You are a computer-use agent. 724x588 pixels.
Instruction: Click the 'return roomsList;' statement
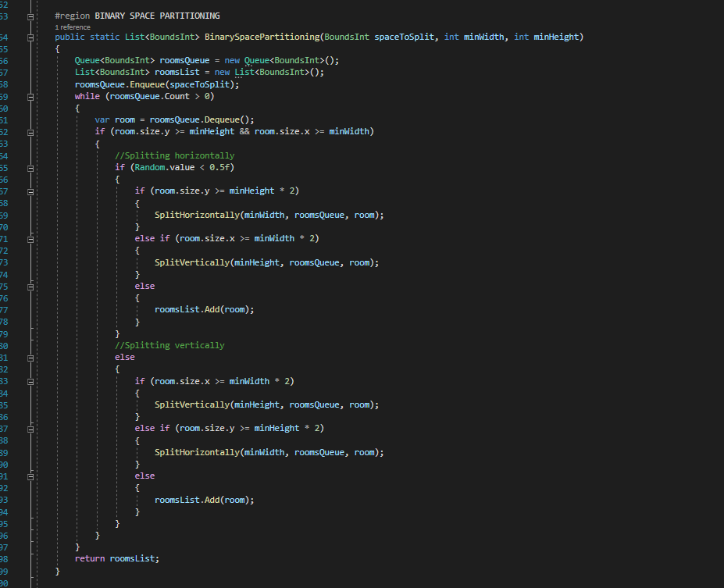pos(117,558)
